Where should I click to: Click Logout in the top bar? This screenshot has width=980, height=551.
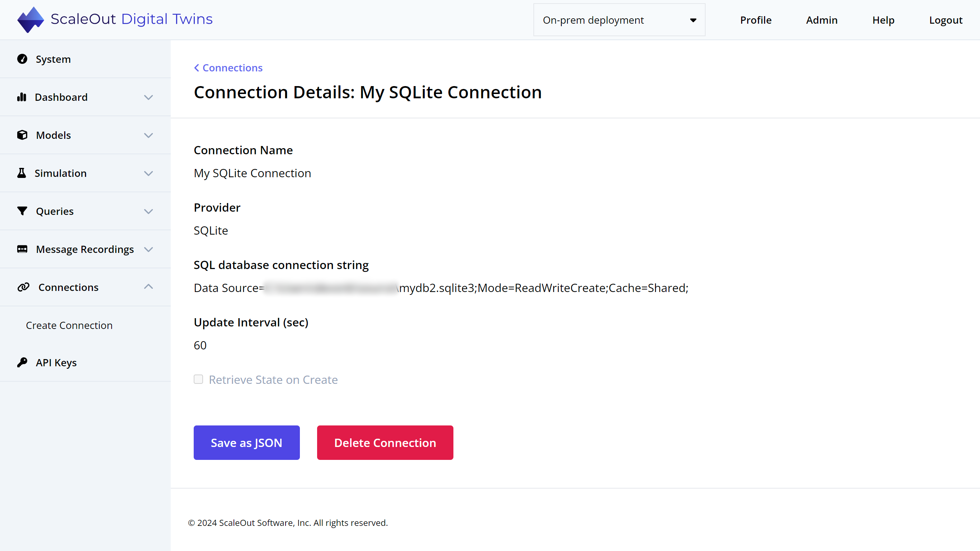pos(946,20)
